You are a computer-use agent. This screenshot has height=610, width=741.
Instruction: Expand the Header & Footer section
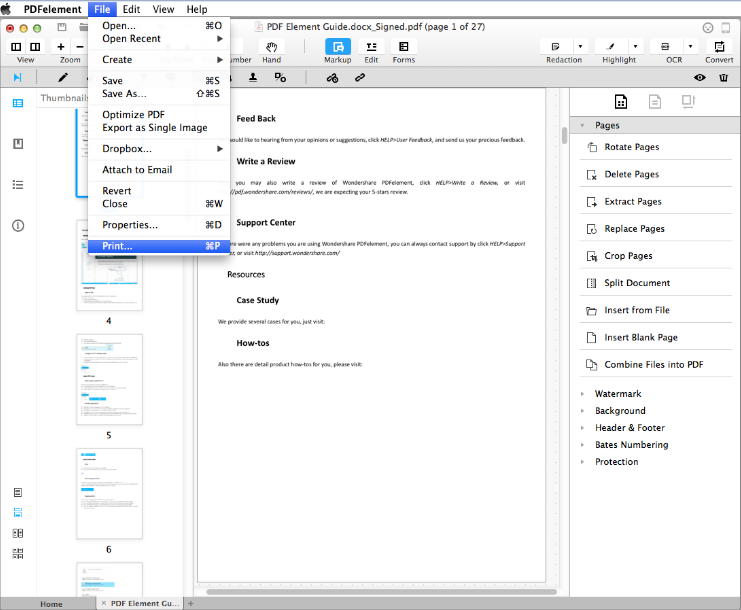point(583,428)
